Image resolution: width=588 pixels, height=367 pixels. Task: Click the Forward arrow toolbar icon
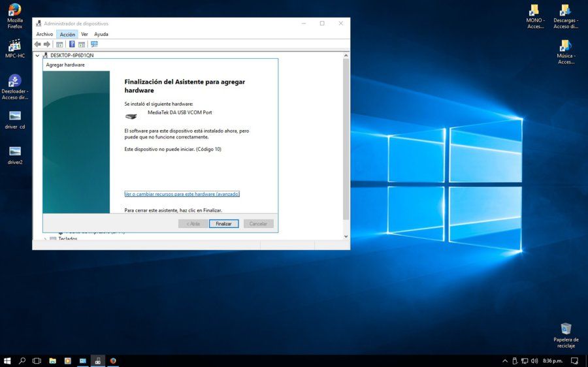point(47,44)
